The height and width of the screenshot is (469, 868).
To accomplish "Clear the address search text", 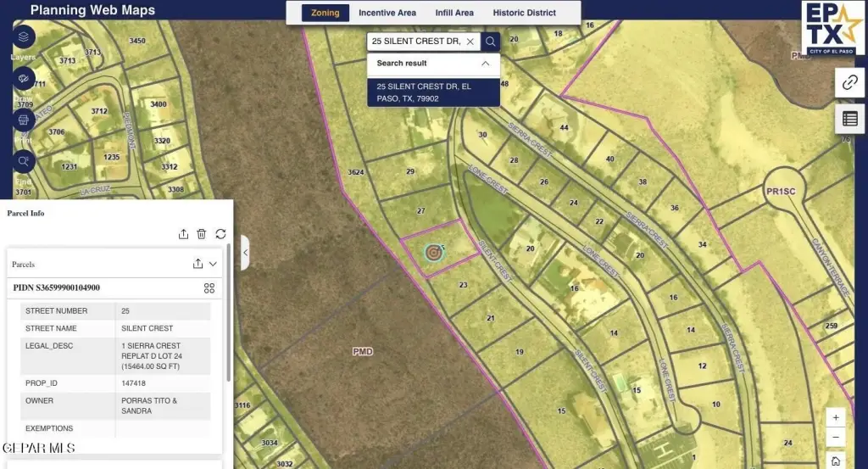I will click(470, 41).
